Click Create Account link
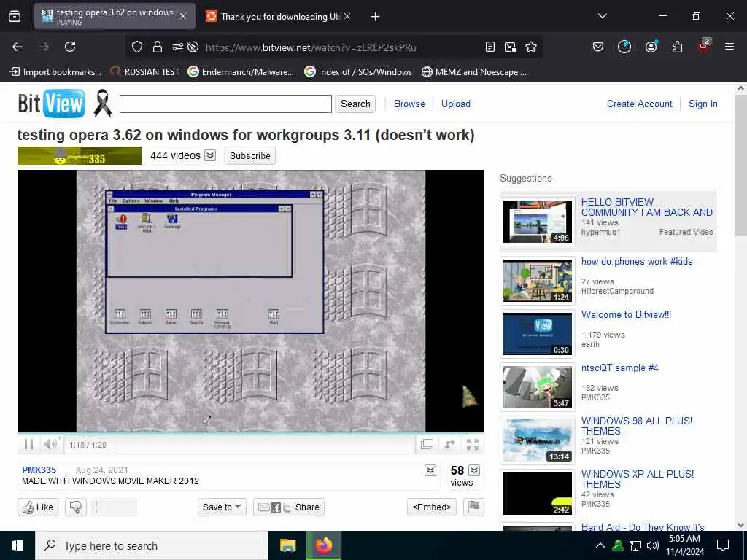Viewport: 747px width, 560px height. pyautogui.click(x=639, y=104)
